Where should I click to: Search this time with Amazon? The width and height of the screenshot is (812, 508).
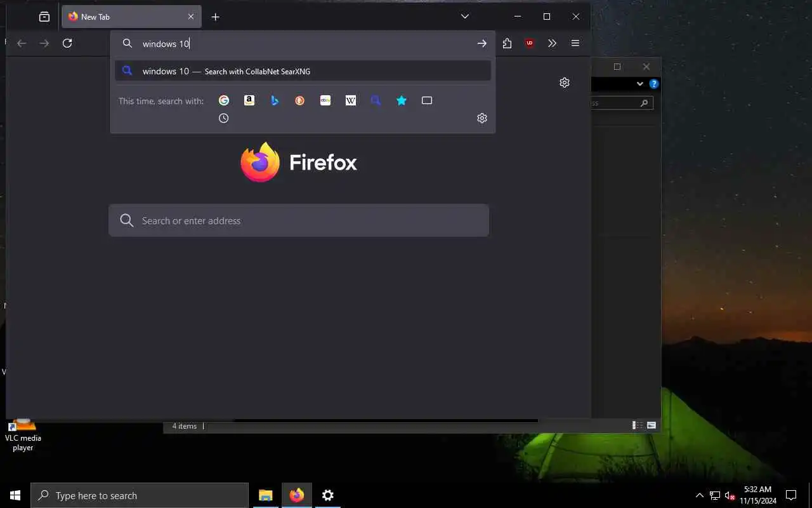coord(249,100)
